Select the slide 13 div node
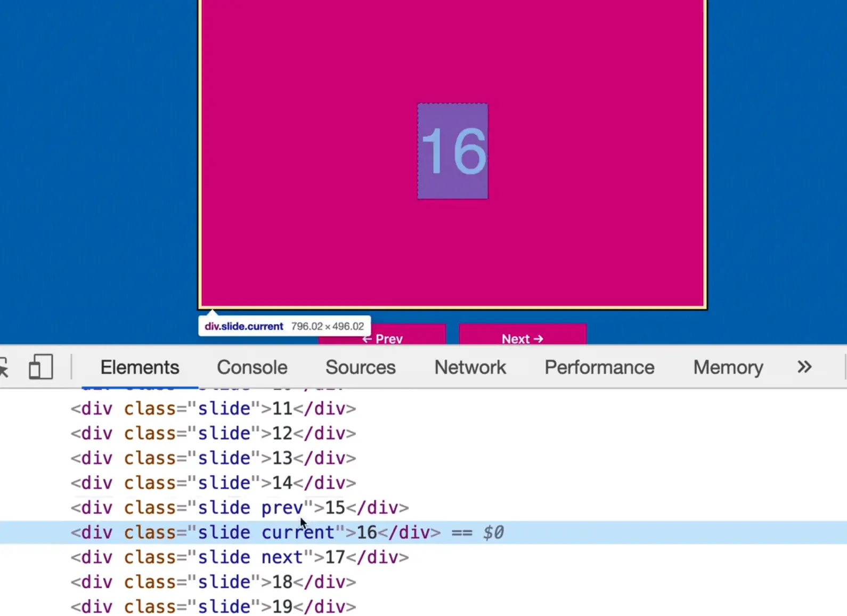This screenshot has height=616, width=847. click(x=213, y=458)
